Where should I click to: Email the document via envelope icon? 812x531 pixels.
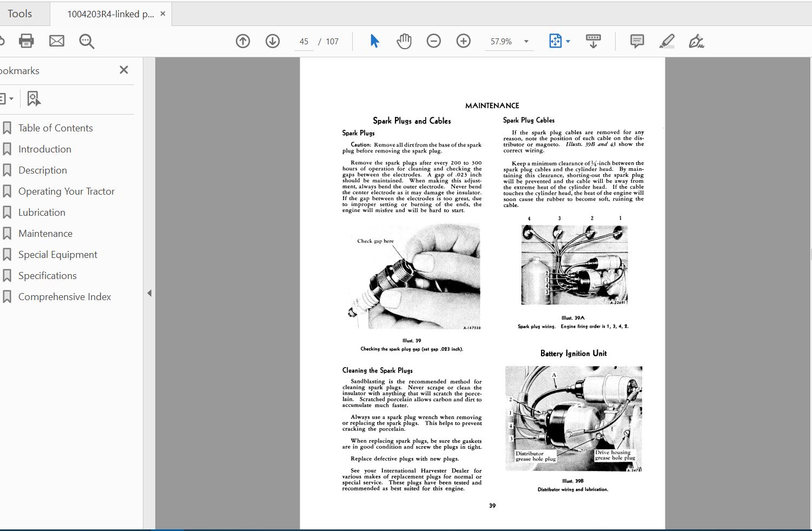pos(56,41)
